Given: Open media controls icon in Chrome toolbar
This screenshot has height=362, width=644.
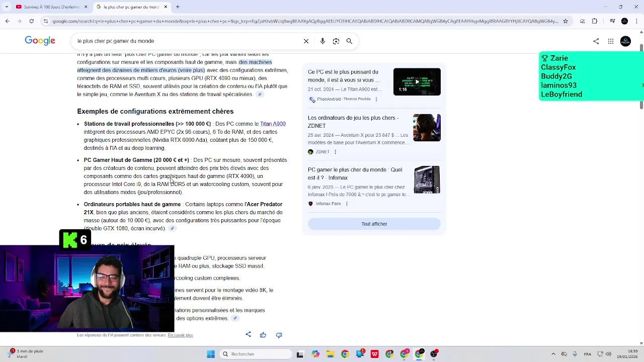Looking at the screenshot, I should [612, 21].
